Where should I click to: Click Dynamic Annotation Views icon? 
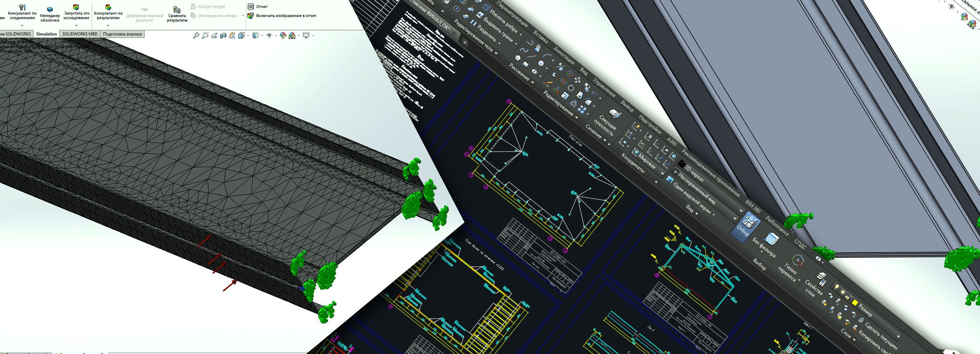(232, 36)
